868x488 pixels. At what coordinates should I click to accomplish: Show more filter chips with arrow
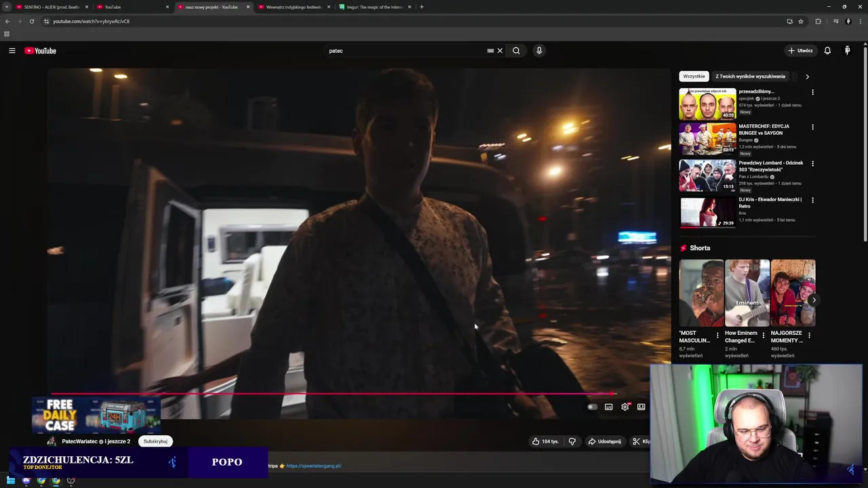click(x=807, y=77)
